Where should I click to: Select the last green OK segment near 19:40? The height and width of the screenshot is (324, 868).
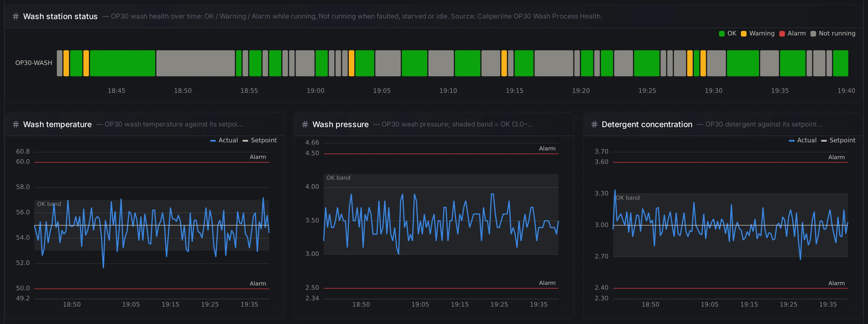840,63
